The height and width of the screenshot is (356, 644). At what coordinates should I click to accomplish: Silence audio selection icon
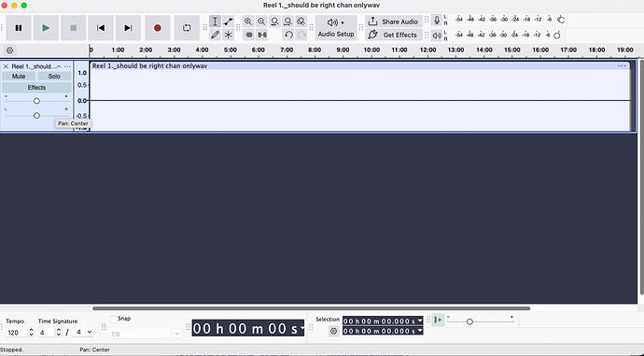pyautogui.click(x=262, y=35)
